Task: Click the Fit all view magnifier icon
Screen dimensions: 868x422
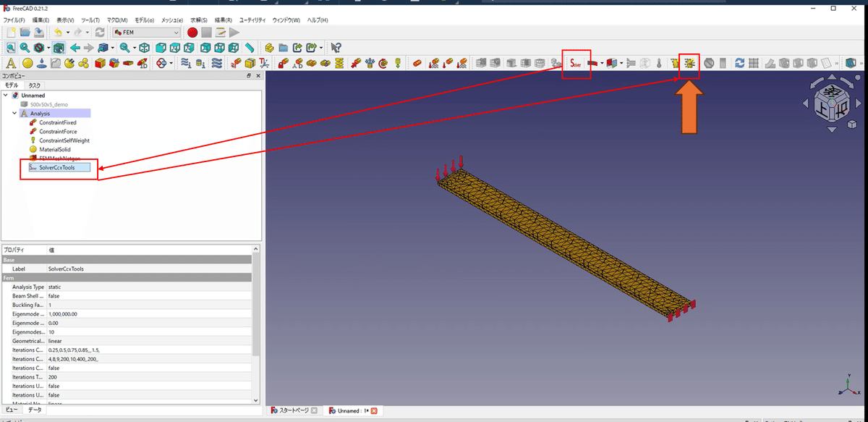Action: click(11, 48)
